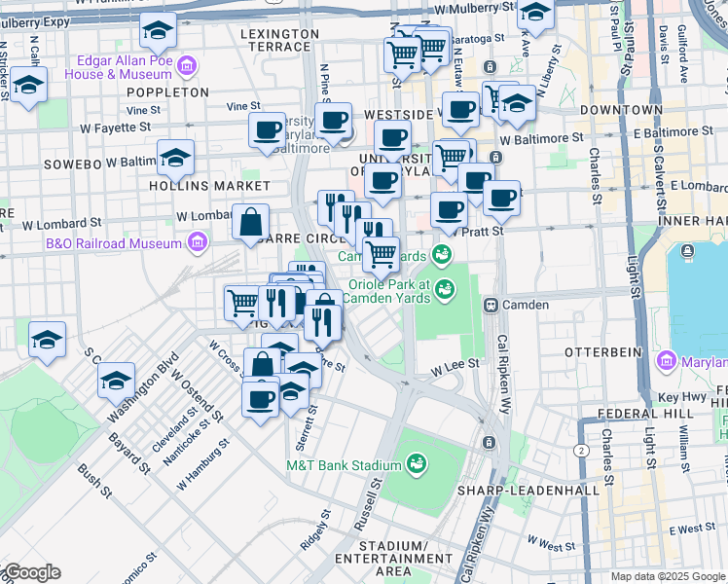Click the 'Camden' station label
Screen dimensions: 728x584
tap(526, 305)
